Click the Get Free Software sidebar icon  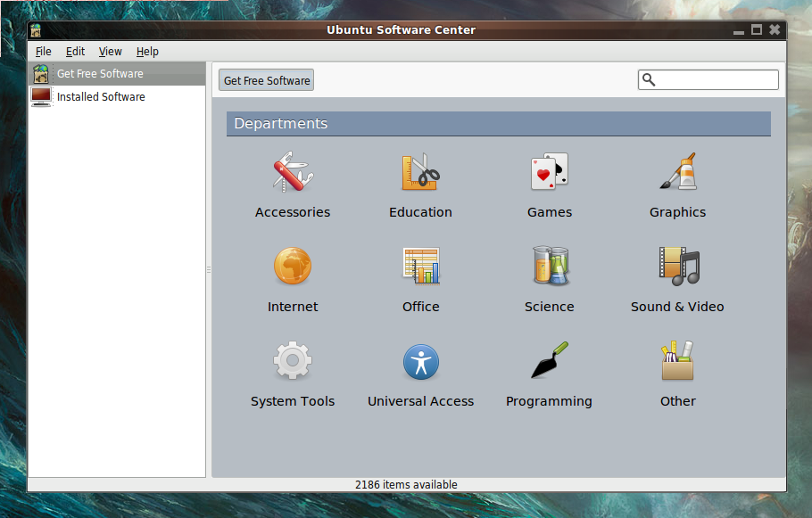tap(41, 73)
